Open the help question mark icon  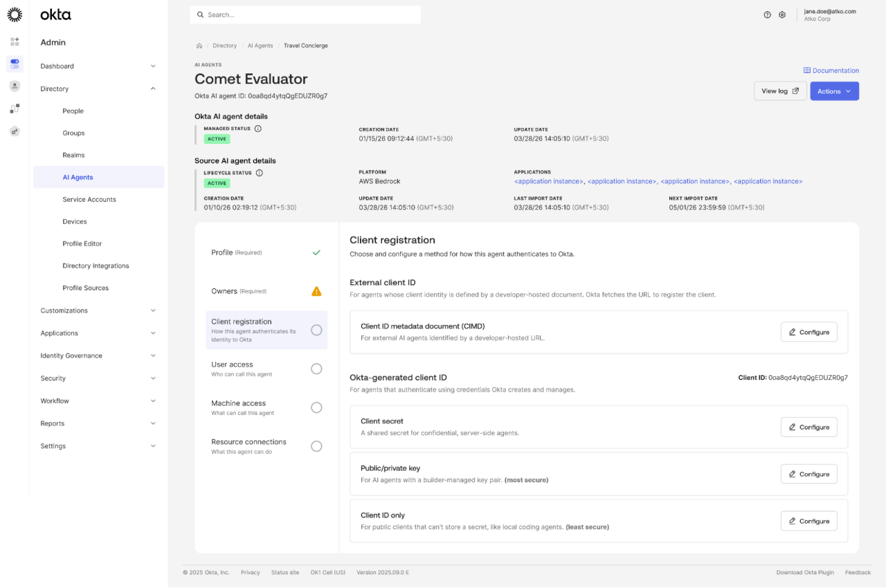click(x=767, y=15)
